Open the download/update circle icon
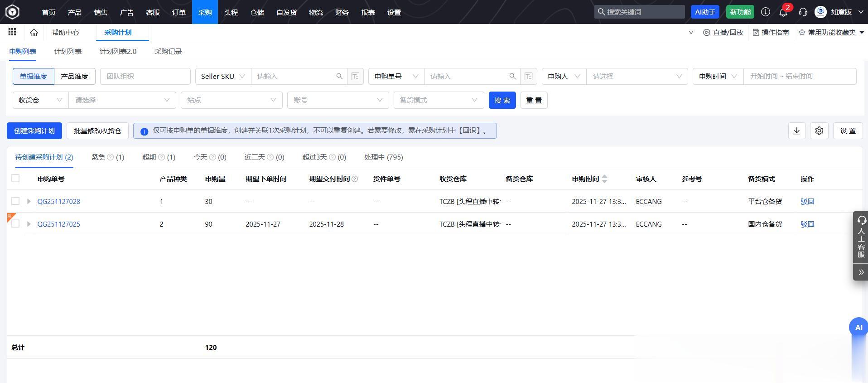The width and height of the screenshot is (868, 383). click(766, 12)
